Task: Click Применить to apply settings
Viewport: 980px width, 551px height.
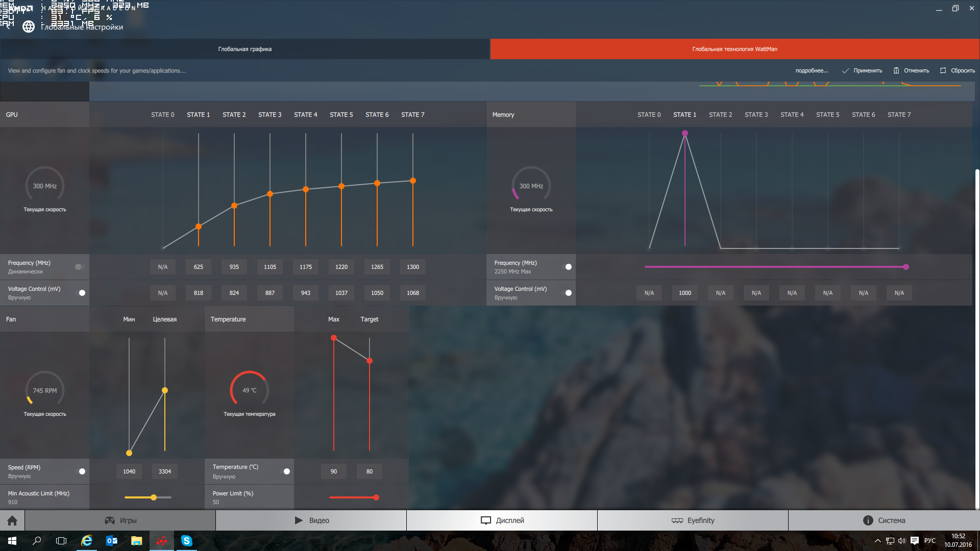Action: 862,70
